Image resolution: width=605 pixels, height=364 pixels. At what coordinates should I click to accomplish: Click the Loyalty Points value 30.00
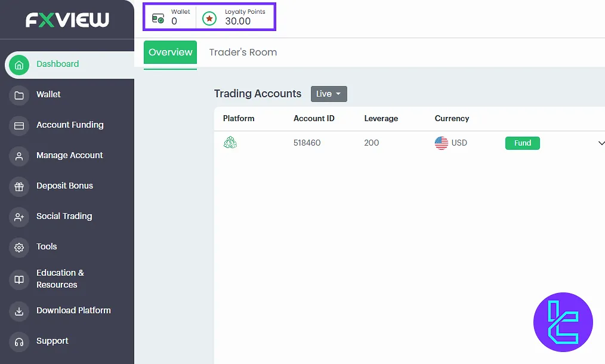tap(237, 21)
